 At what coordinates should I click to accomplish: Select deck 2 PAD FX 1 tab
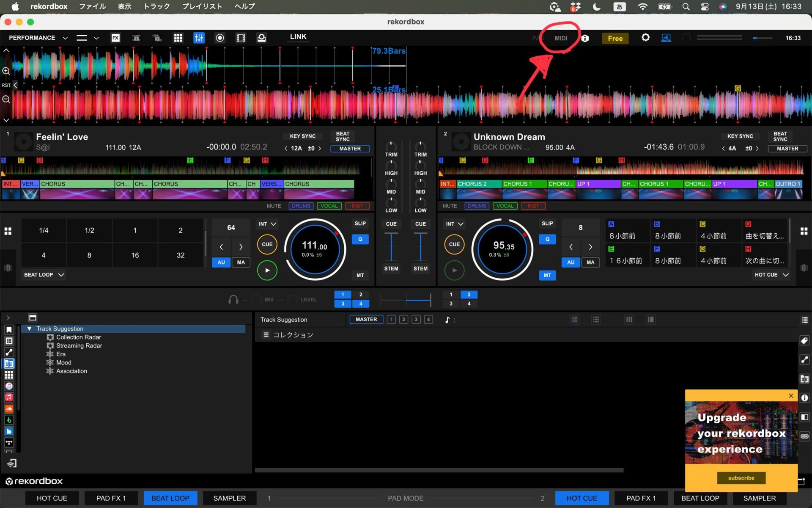click(641, 498)
